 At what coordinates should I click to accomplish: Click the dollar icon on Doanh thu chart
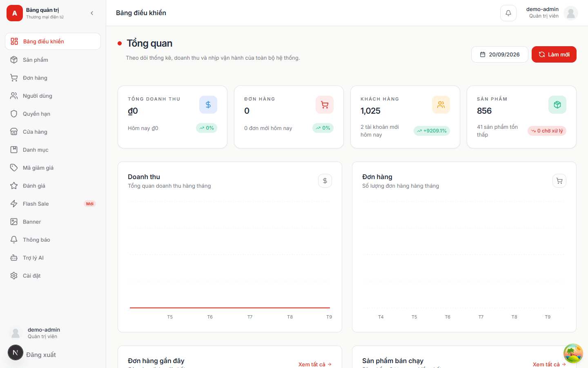tap(325, 181)
